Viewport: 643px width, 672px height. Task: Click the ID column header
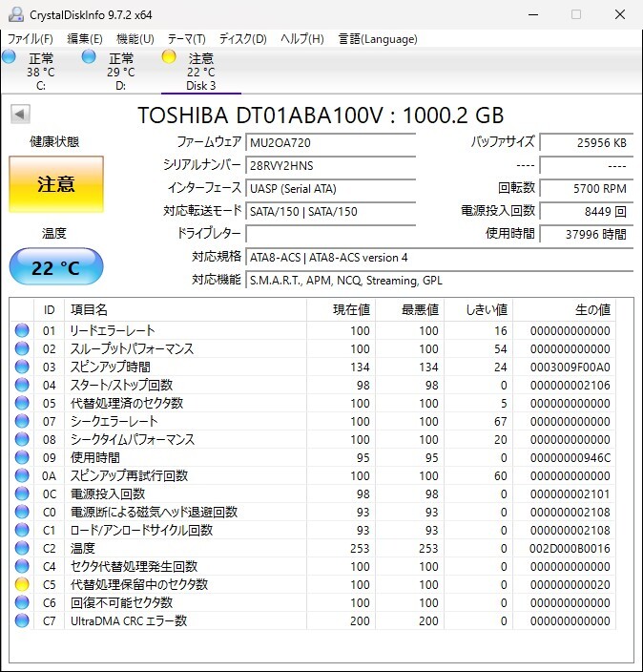[x=49, y=310]
